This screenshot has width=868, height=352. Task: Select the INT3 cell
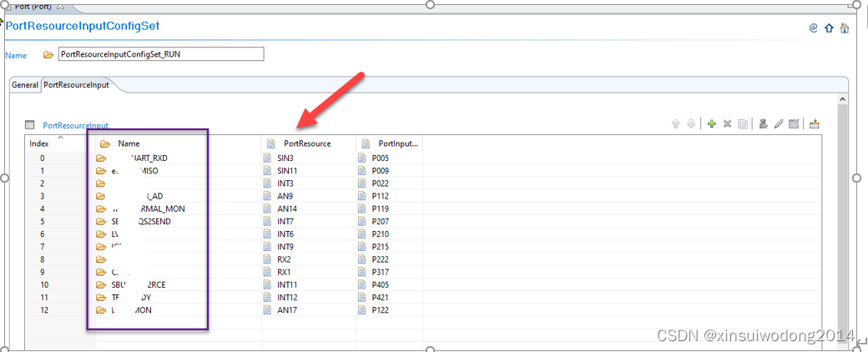click(285, 184)
